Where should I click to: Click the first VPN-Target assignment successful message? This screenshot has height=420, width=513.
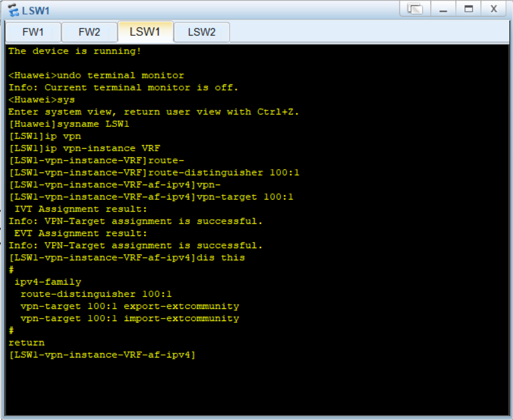[x=135, y=222]
